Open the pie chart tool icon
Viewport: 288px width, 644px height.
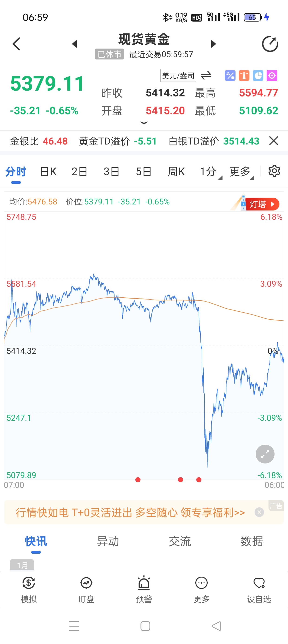[258, 76]
